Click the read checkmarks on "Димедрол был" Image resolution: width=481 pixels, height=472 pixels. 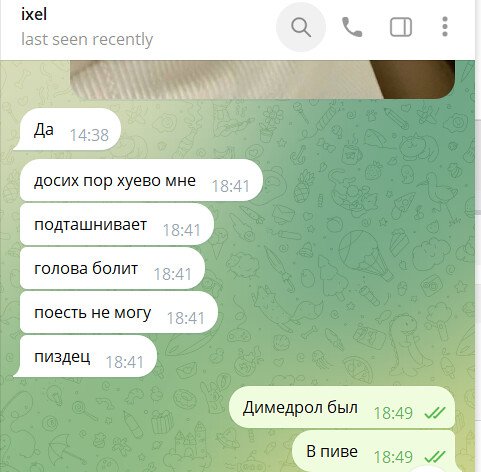pyautogui.click(x=435, y=413)
